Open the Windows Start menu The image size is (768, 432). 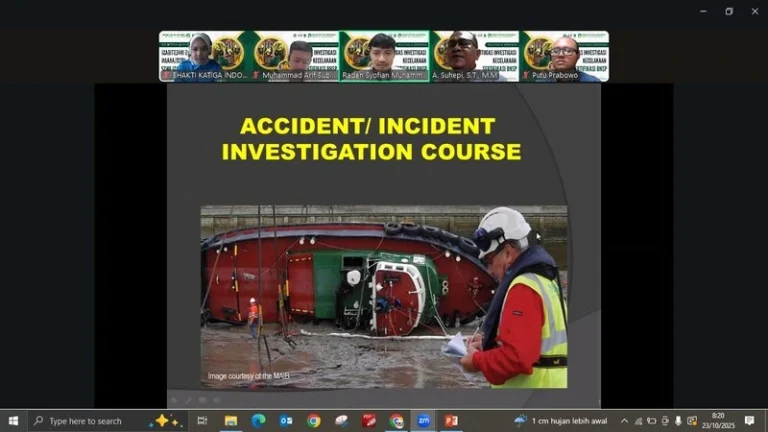click(x=13, y=421)
